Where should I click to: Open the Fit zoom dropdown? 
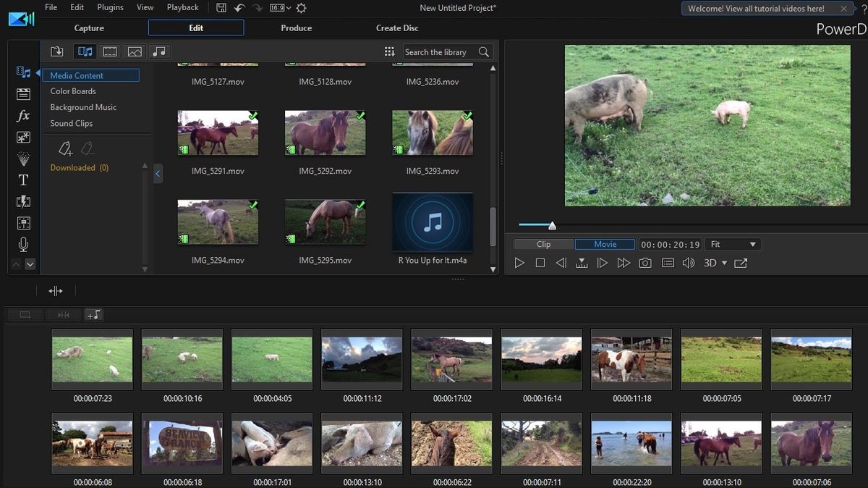pos(733,245)
